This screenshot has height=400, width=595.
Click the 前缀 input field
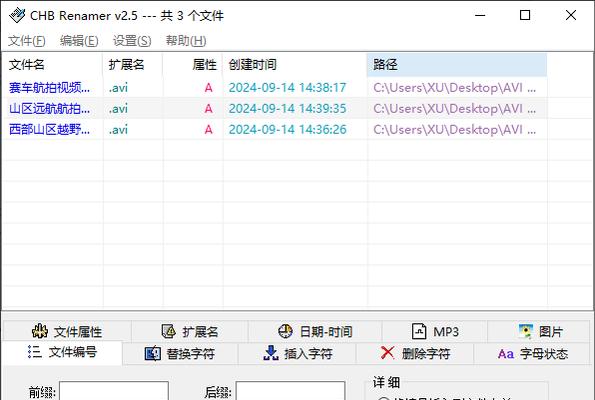(x=114, y=391)
